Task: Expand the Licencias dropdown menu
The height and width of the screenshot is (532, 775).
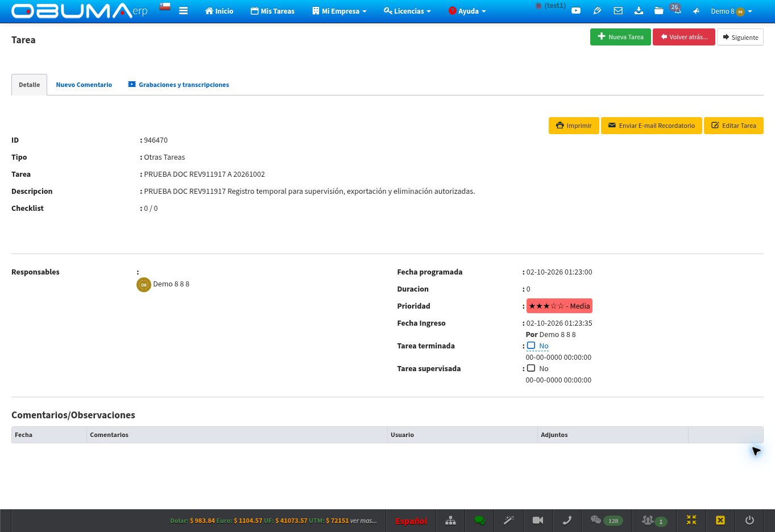Action: pos(407,11)
